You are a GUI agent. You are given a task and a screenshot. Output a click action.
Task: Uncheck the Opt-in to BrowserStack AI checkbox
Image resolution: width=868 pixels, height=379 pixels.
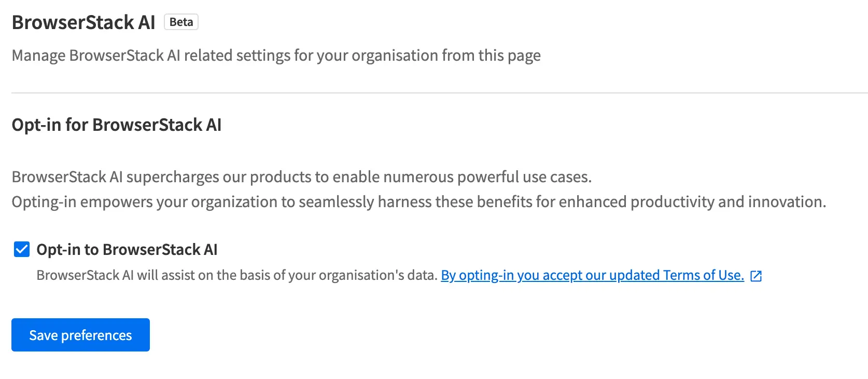coord(21,249)
